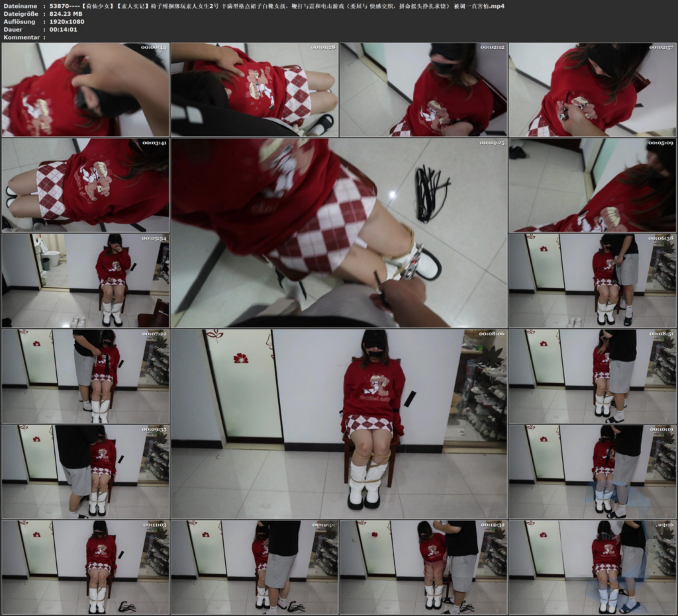Open the large frame stamped 00:04:25

339,233
